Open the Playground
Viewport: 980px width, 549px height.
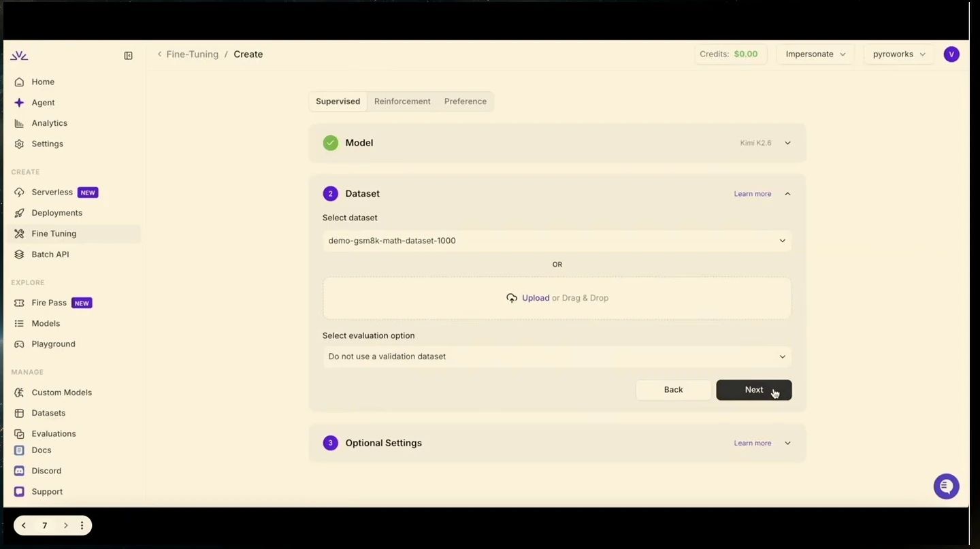click(53, 344)
